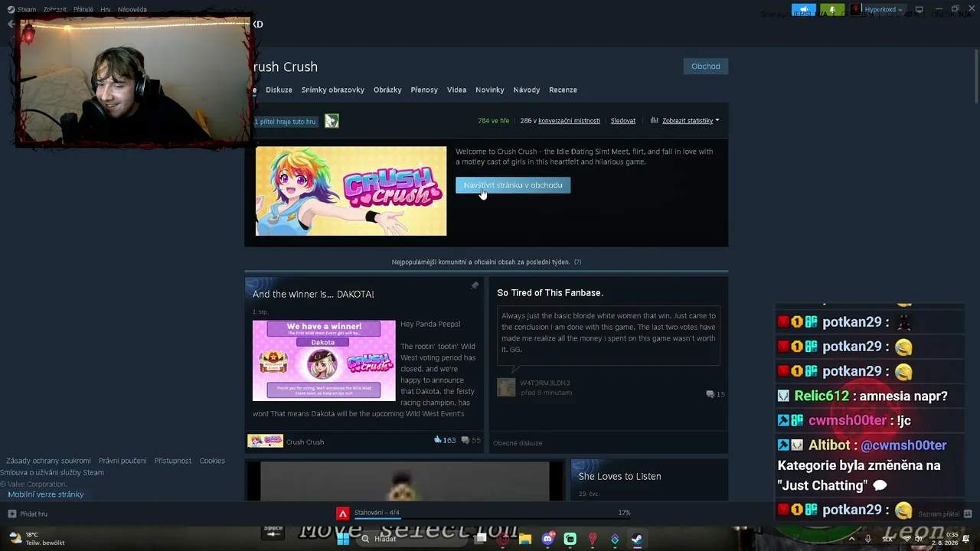Open the Zobrazit menu

coord(54,10)
